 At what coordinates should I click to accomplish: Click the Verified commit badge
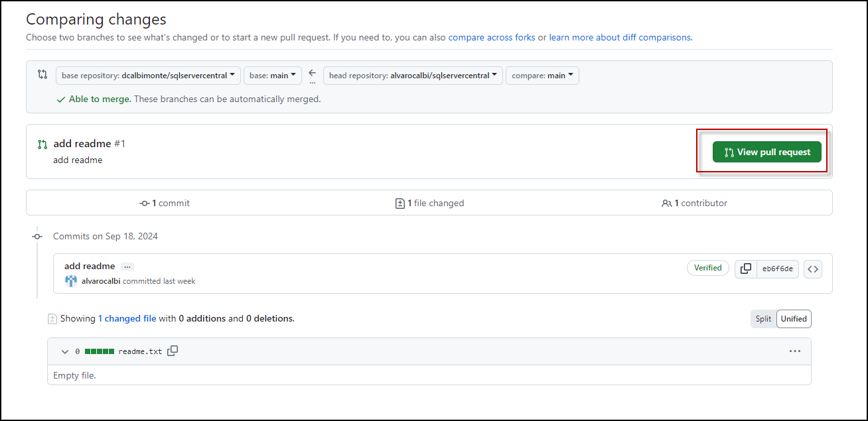pos(707,268)
